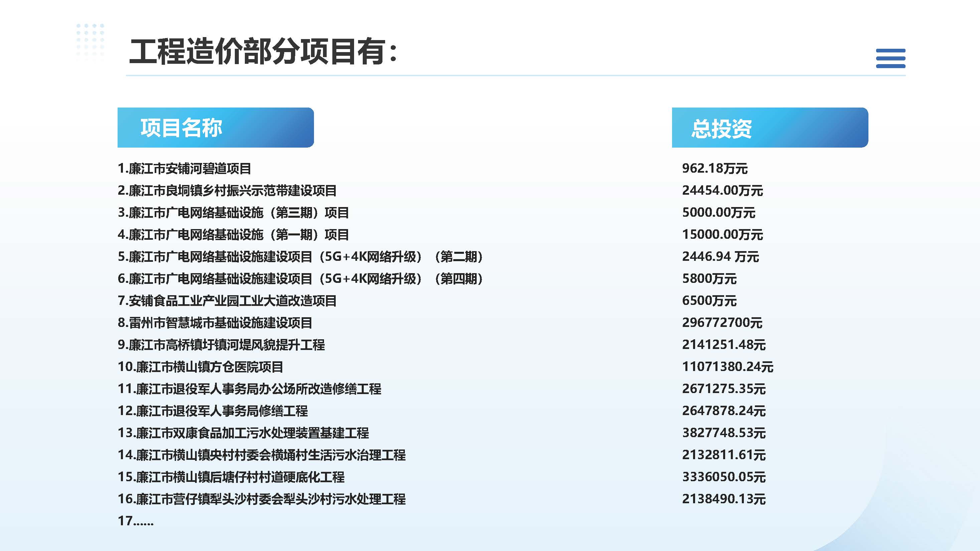
Task: Click the amount 3336050.05元
Action: 723,477
